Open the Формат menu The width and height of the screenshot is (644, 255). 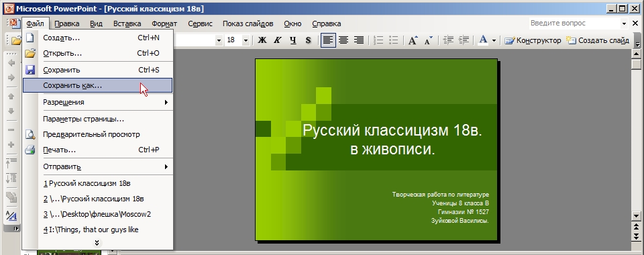coord(164,23)
